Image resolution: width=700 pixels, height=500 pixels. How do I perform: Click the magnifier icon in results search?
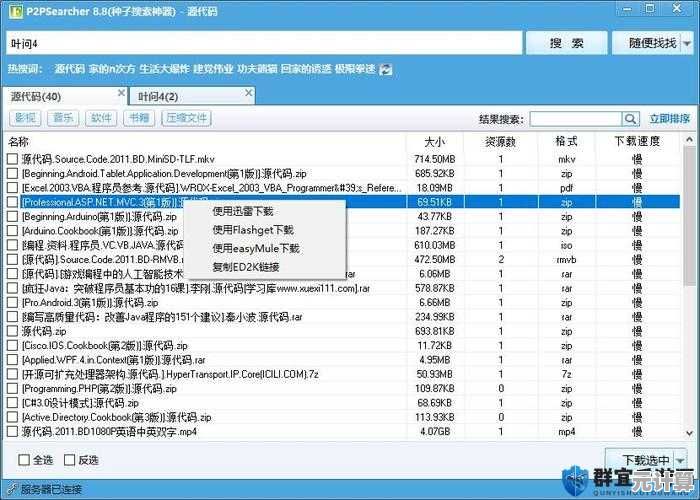(629, 118)
